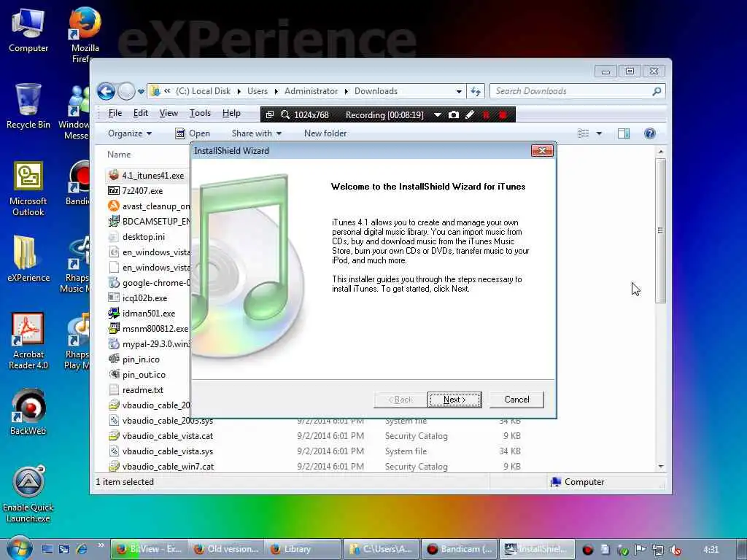Pause the Bandicam recording
The height and width of the screenshot is (560, 747).
(486, 114)
